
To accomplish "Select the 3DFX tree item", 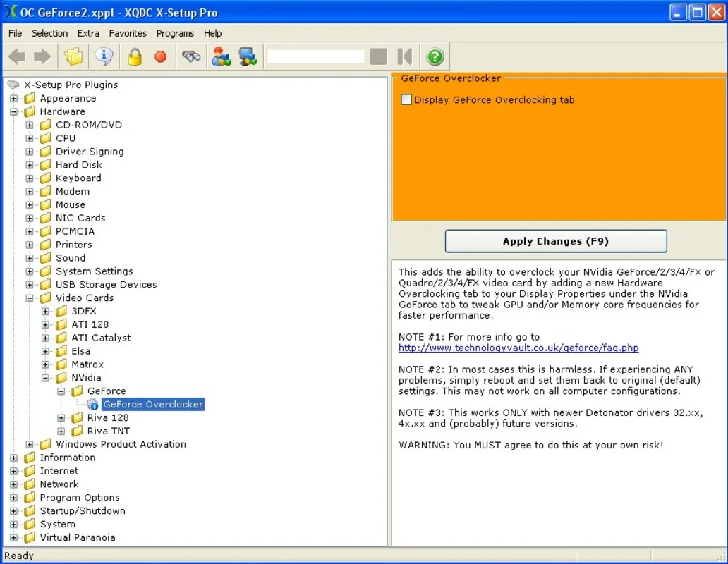I will tap(84, 311).
